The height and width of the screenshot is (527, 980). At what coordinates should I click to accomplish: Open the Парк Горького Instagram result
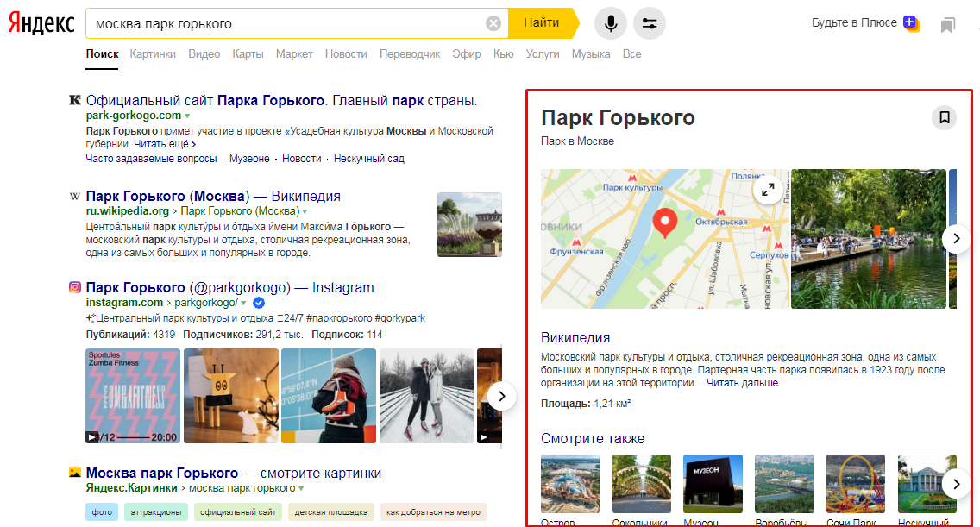tap(229, 287)
